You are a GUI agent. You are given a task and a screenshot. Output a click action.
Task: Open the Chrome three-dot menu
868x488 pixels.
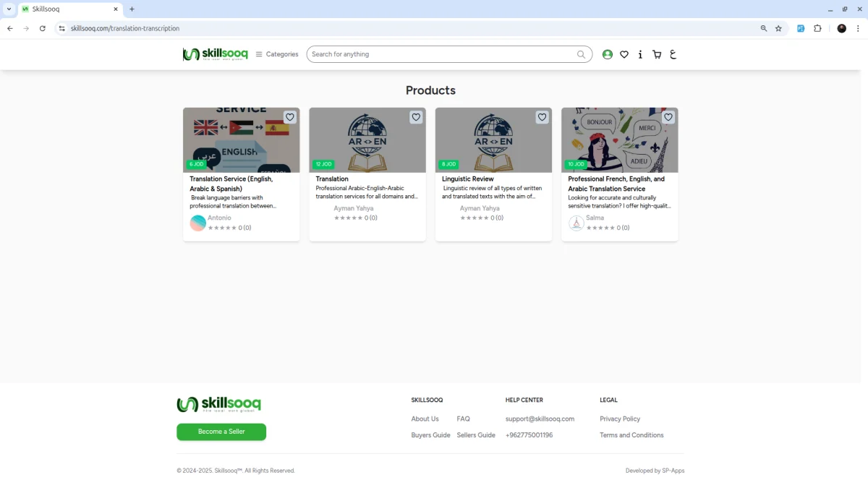[x=858, y=28]
